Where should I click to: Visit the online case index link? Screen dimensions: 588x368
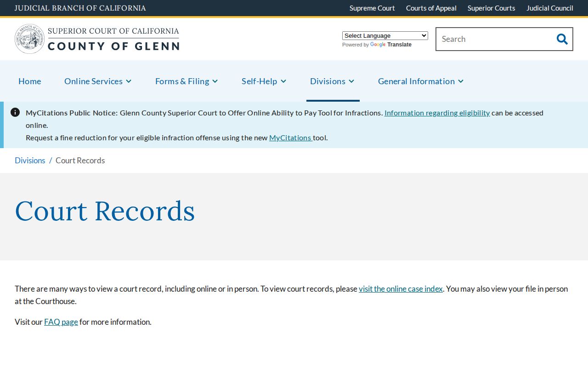point(401,288)
